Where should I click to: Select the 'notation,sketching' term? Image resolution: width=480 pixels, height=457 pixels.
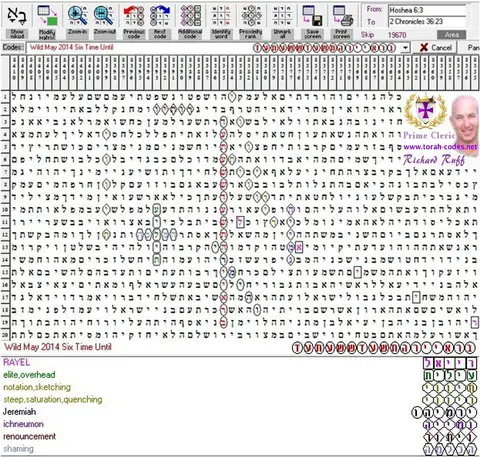click(37, 387)
